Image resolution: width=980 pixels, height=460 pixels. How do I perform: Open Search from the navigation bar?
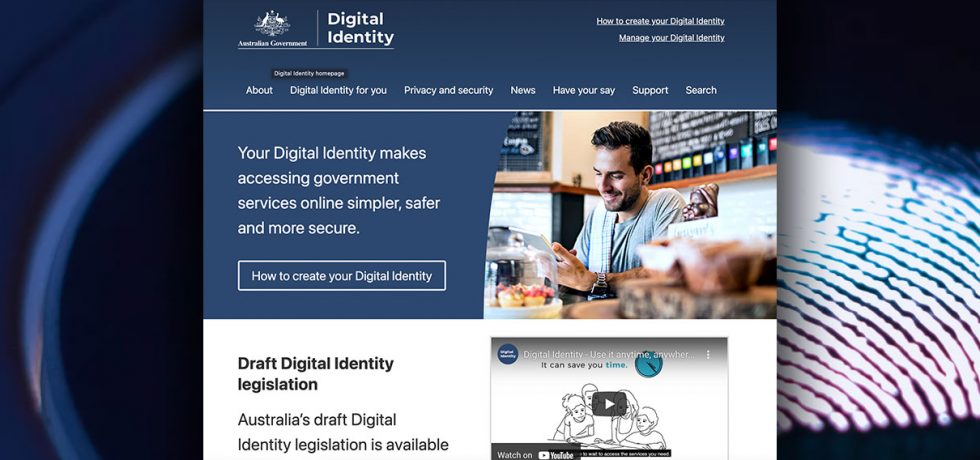701,90
